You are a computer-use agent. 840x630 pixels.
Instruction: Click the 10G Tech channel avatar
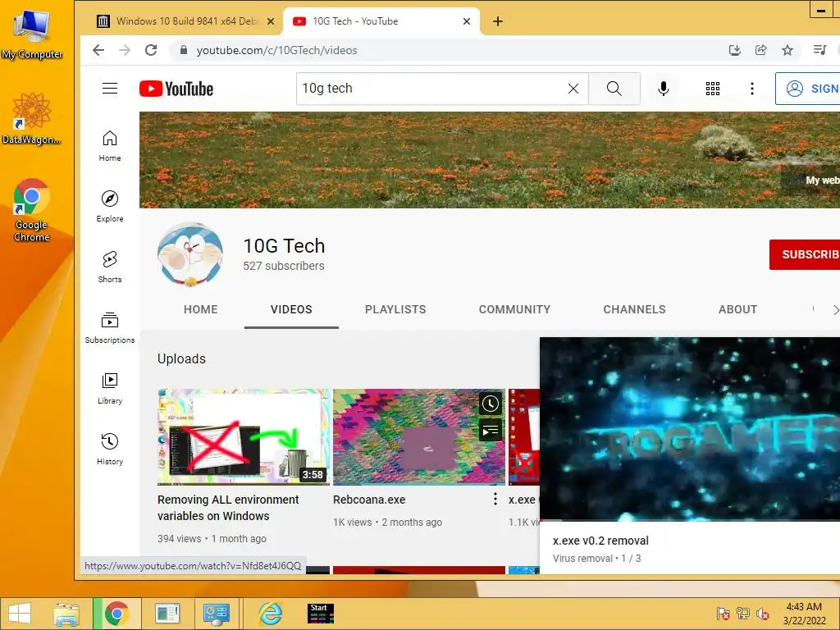tap(189, 254)
